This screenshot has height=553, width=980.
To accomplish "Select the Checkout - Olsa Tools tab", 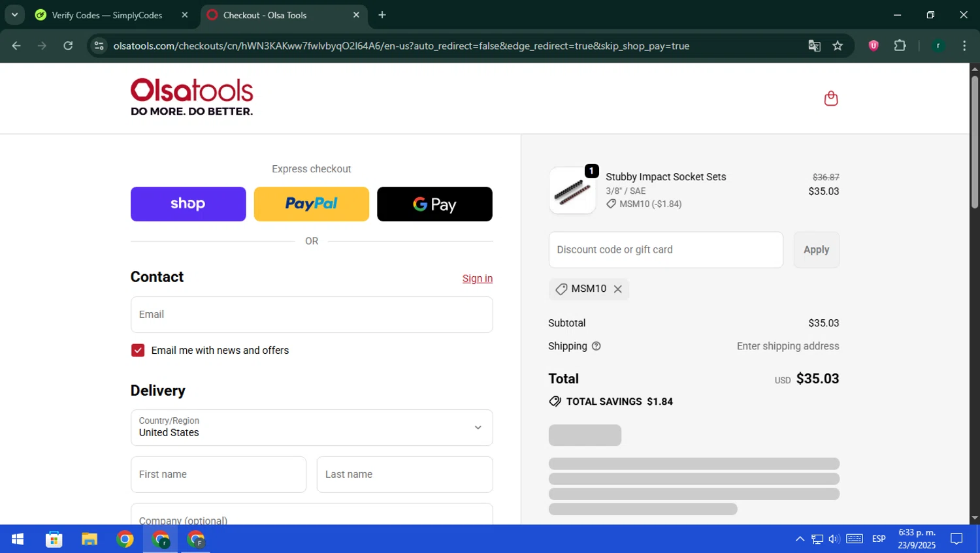I will click(274, 15).
